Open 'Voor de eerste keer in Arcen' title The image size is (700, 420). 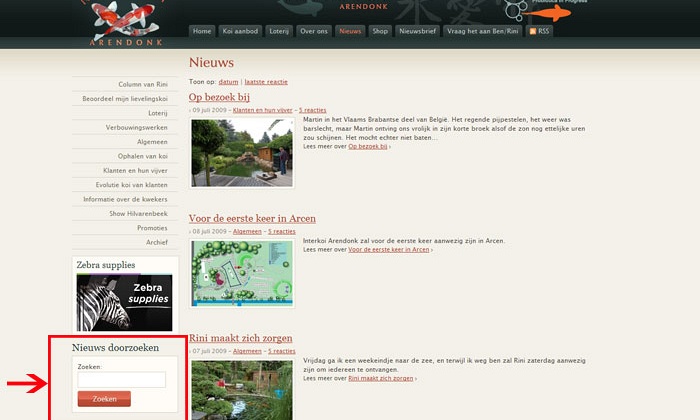click(252, 218)
